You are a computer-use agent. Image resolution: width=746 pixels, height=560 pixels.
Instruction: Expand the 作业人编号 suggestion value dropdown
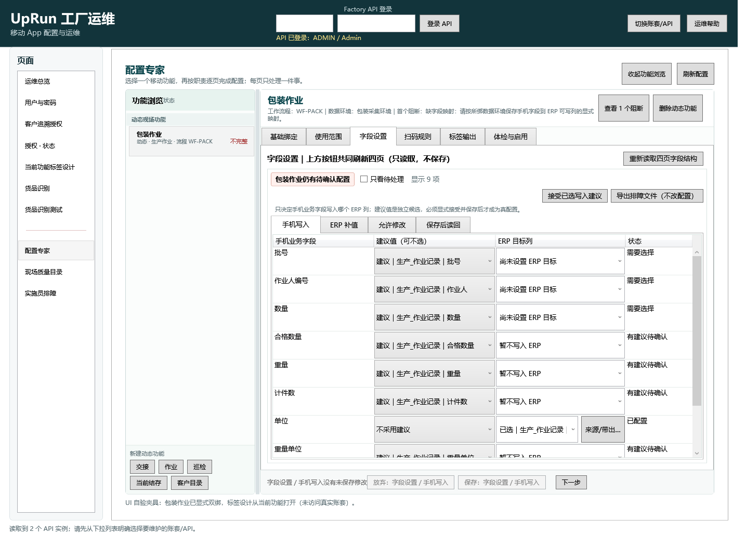coord(434,289)
